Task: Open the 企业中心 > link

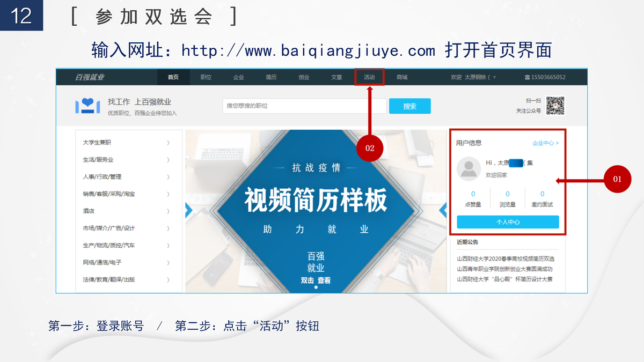Action: pyautogui.click(x=545, y=143)
